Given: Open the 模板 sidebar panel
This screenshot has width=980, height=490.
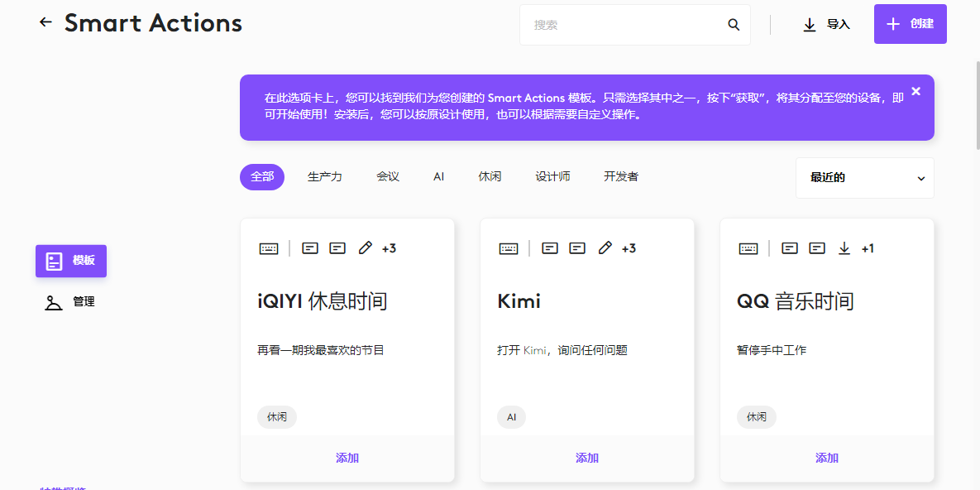Looking at the screenshot, I should coord(70,261).
